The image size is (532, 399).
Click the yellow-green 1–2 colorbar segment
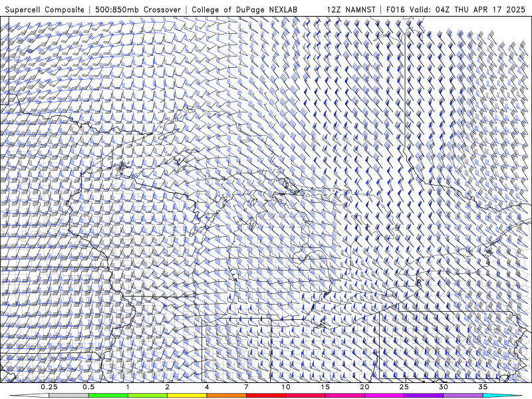pos(148,396)
